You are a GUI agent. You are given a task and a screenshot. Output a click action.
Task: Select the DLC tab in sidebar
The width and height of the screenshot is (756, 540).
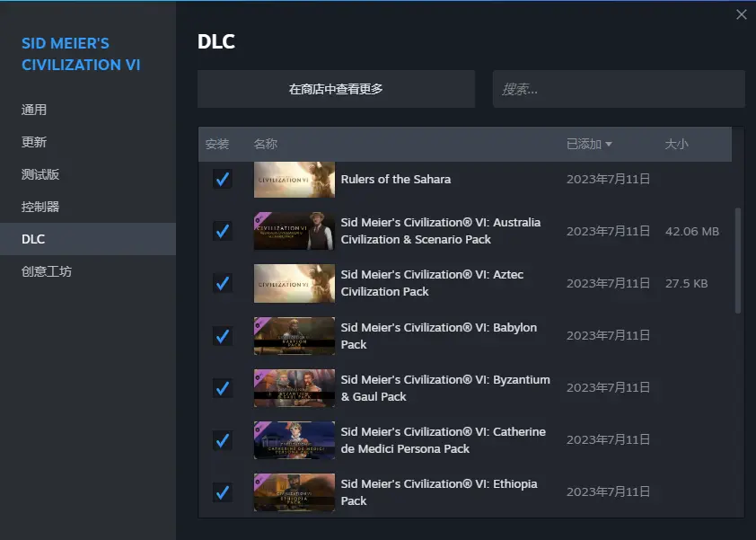[x=88, y=239]
